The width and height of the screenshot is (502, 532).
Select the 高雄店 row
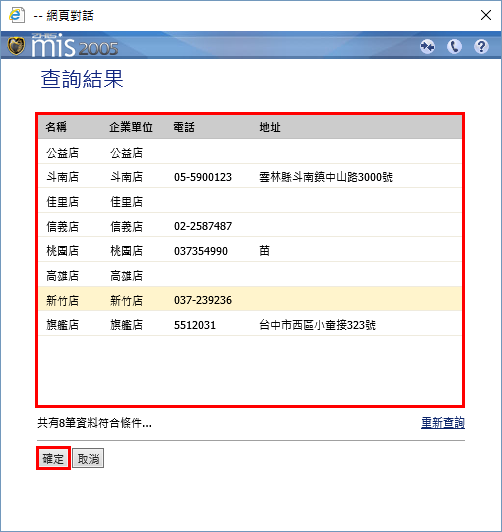click(250, 275)
